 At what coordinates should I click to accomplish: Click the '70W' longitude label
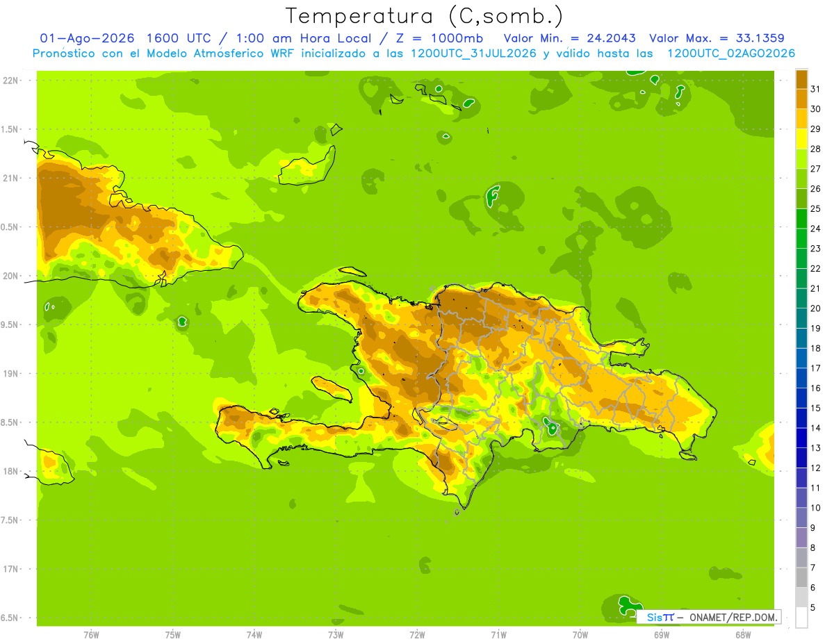click(580, 635)
